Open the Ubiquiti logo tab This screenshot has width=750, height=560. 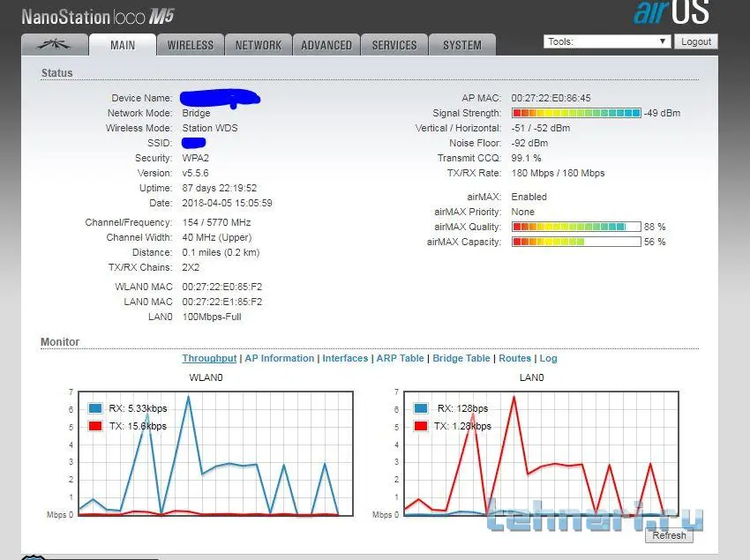tap(55, 45)
